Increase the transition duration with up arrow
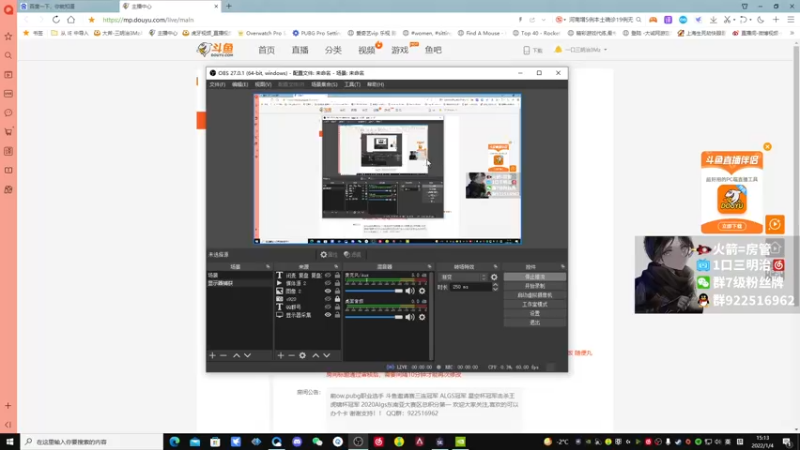Screen dimensions: 800x450 (495, 285)
